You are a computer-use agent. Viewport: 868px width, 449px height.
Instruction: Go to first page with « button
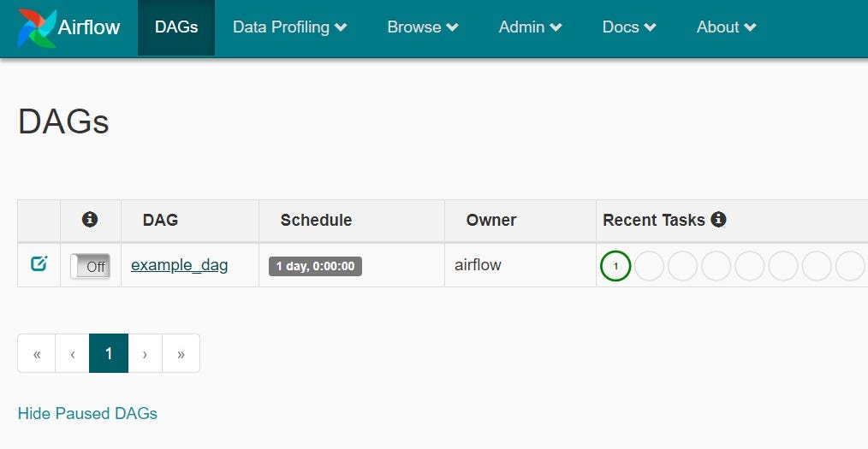click(37, 353)
